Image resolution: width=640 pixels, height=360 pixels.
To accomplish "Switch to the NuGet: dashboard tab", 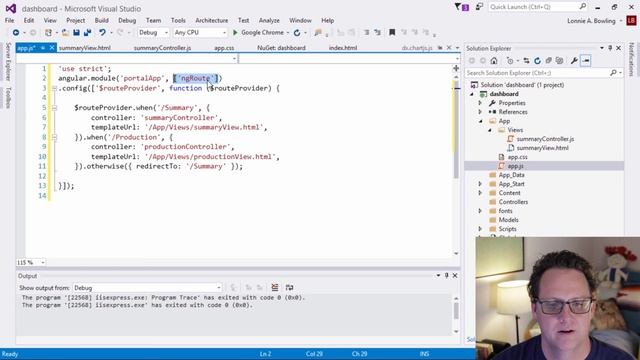I will (281, 48).
